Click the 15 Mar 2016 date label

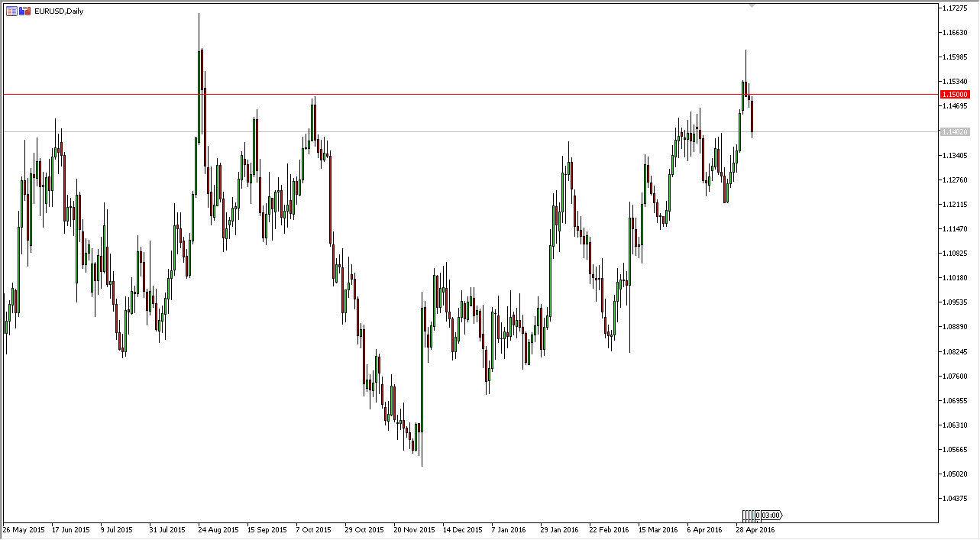tap(658, 529)
